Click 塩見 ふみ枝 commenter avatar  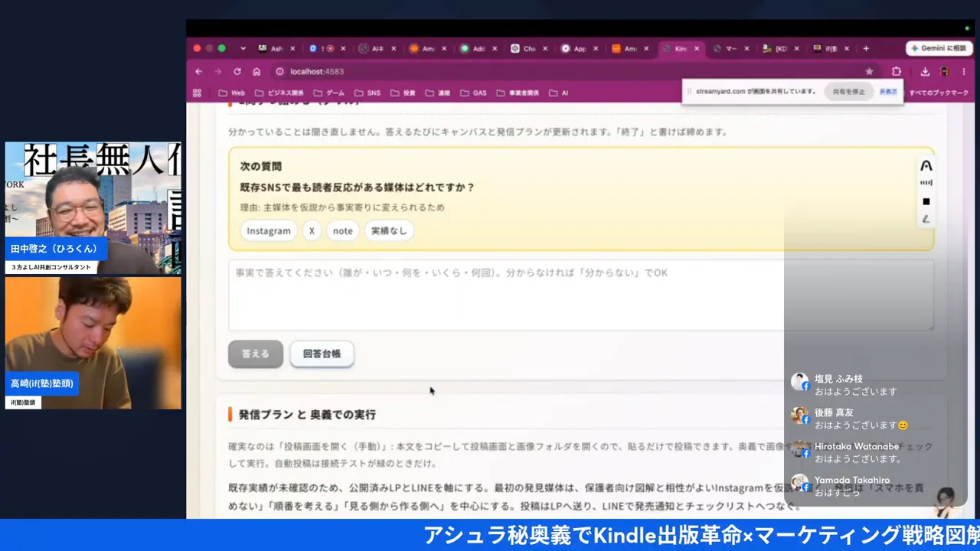(800, 382)
